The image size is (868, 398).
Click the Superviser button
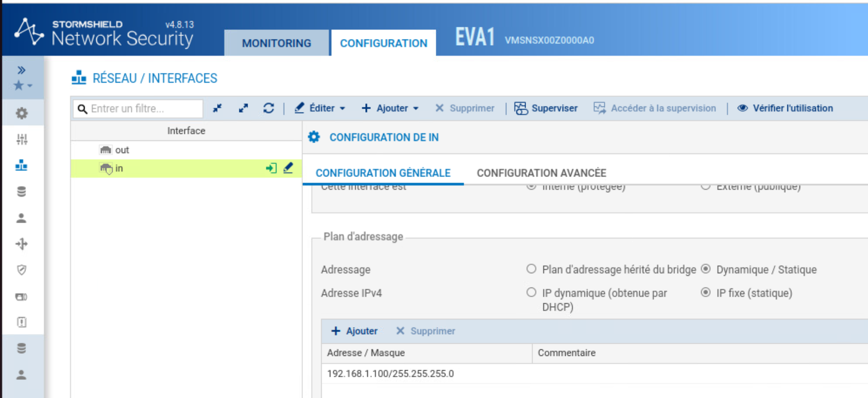(x=546, y=108)
